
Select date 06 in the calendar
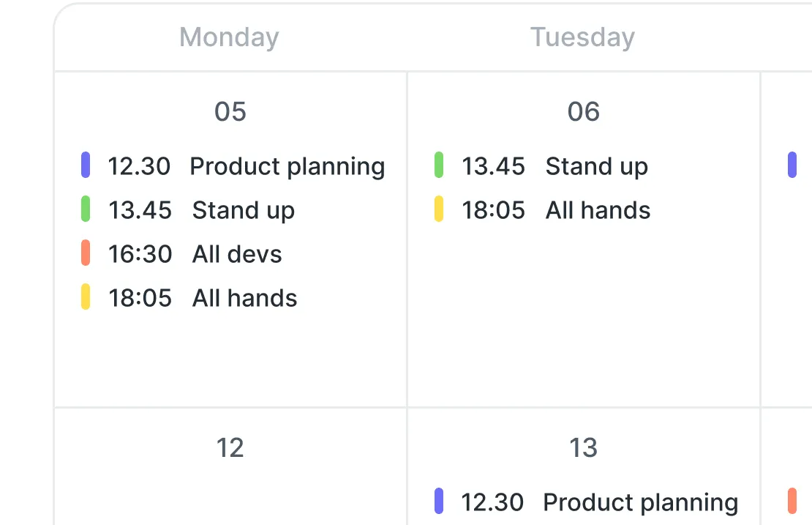(584, 111)
